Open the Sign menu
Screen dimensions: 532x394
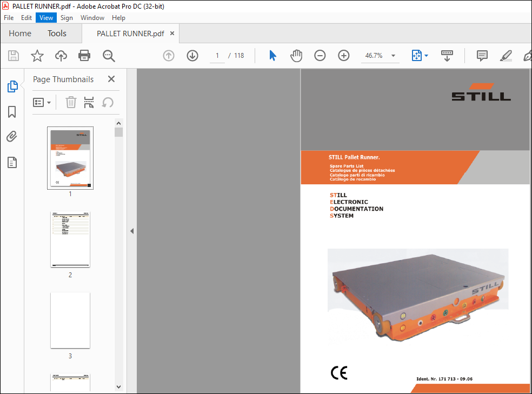[x=66, y=18]
